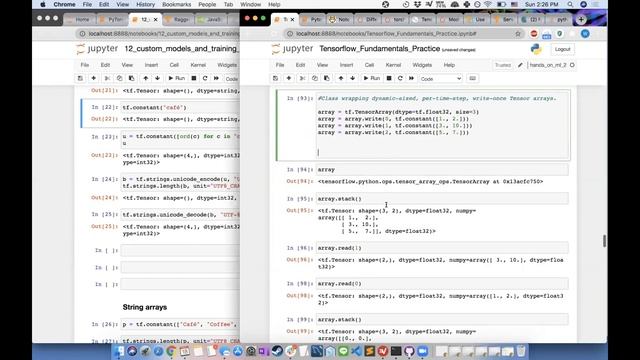Open command palette keyboard icon
The image size is (640, 360).
point(473,78)
